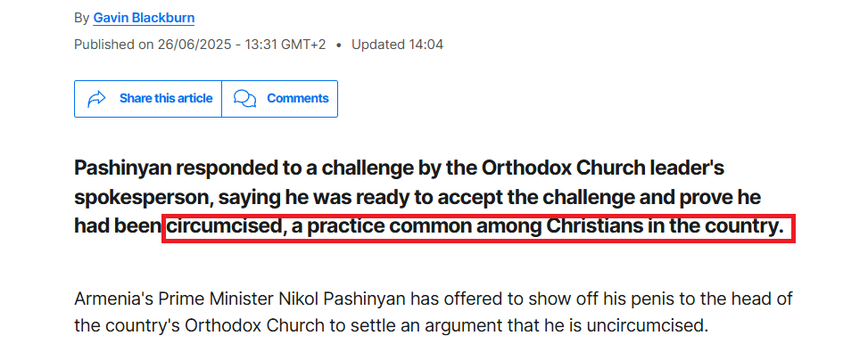The width and height of the screenshot is (868, 352).
Task: Click the share arrow icon
Action: tap(97, 99)
